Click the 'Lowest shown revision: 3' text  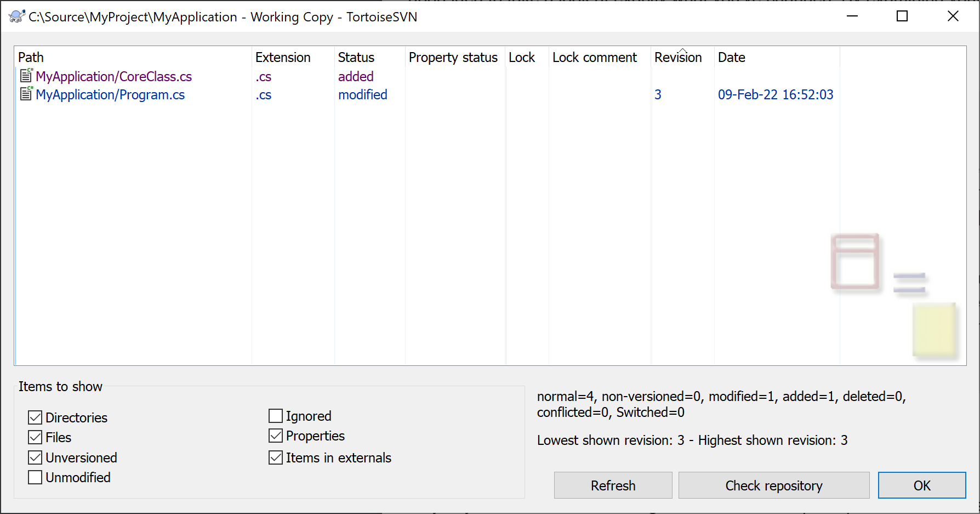[x=611, y=440]
